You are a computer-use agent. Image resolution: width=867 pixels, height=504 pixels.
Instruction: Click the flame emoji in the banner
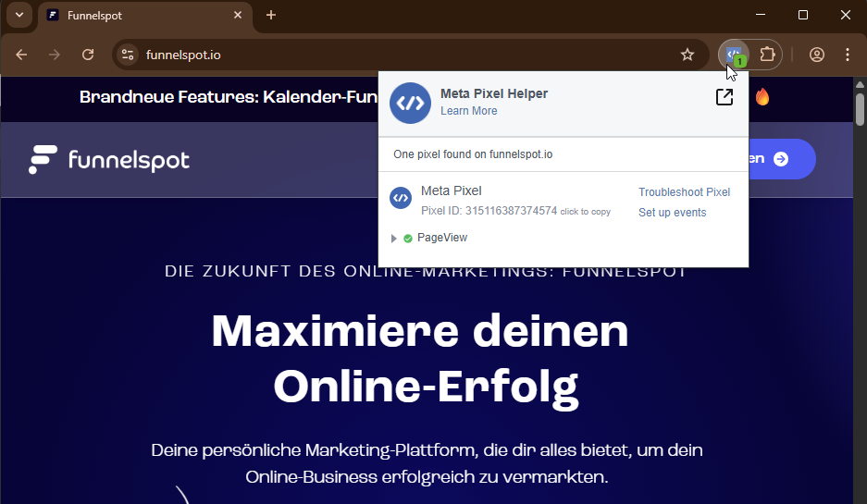click(762, 97)
